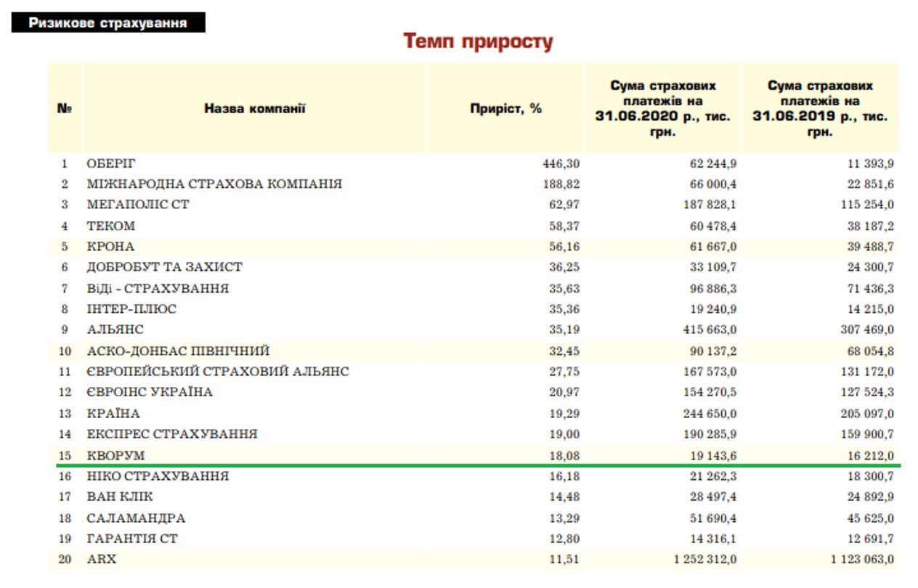
Task: Select 'МІЖНАРОДНА СТРАХОВА КОМПАНІЯ' row name
Action: point(214,184)
